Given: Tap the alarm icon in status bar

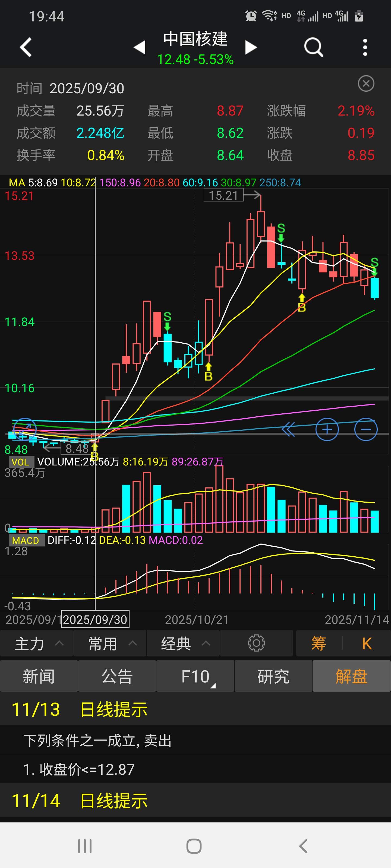Looking at the screenshot, I should pos(251,16).
